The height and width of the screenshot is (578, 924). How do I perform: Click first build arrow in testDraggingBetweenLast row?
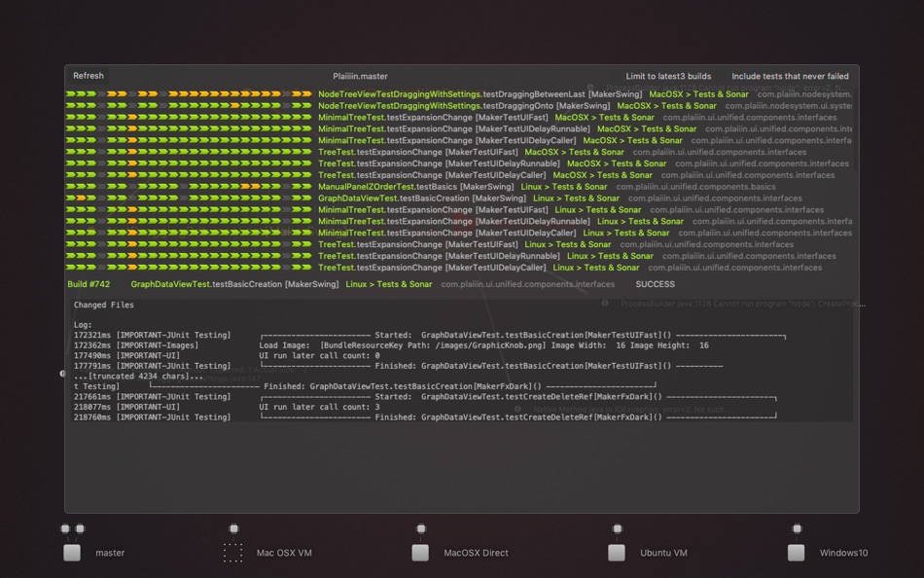pos(71,93)
